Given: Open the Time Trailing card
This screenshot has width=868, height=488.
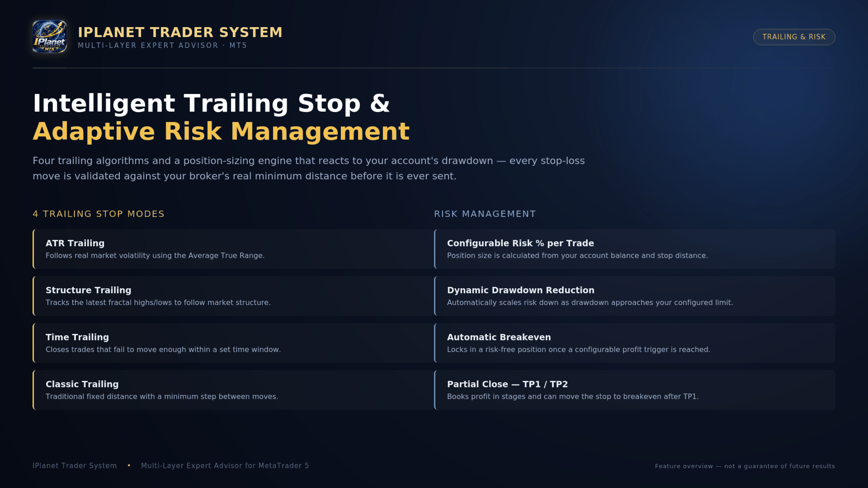Looking at the screenshot, I should tap(233, 343).
